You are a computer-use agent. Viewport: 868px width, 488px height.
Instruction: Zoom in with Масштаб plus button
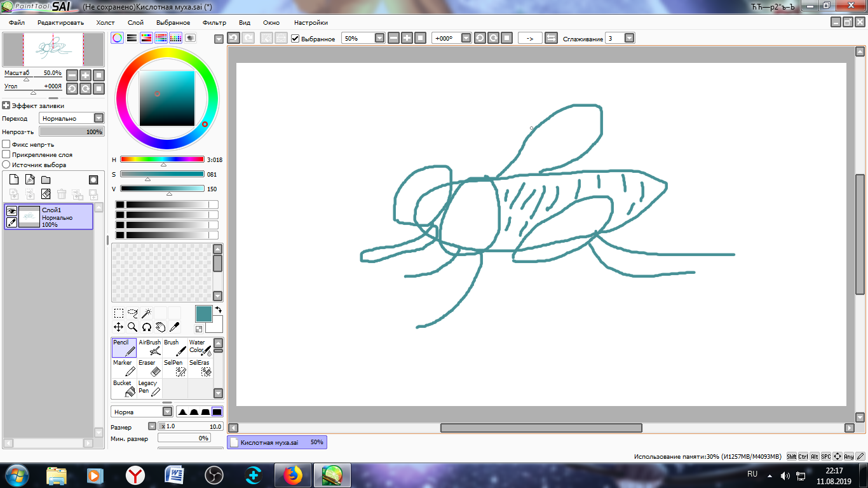tap(85, 74)
